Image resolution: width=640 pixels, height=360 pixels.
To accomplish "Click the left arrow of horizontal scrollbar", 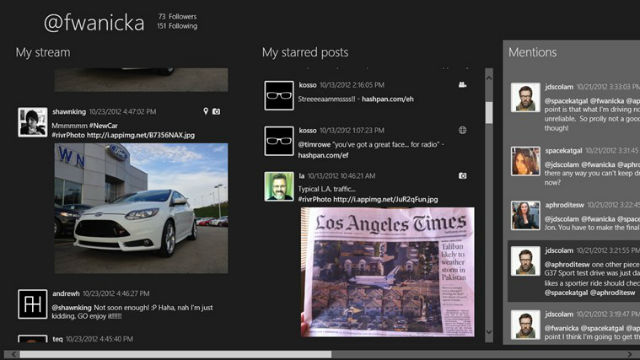I will (x=13, y=354).
